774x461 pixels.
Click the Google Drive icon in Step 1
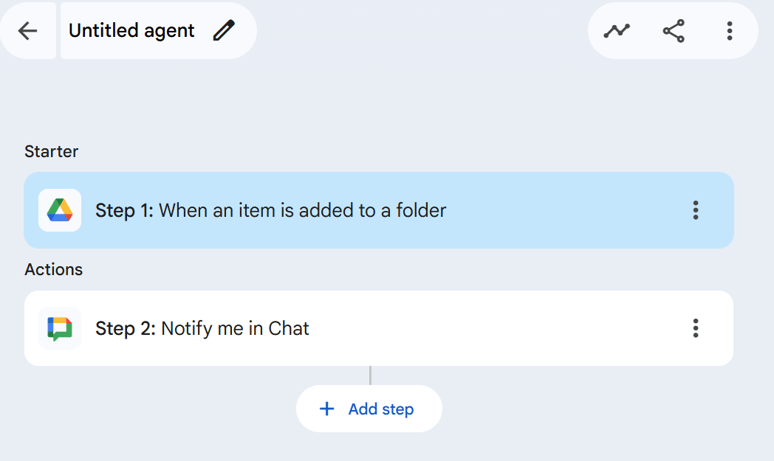click(x=60, y=210)
